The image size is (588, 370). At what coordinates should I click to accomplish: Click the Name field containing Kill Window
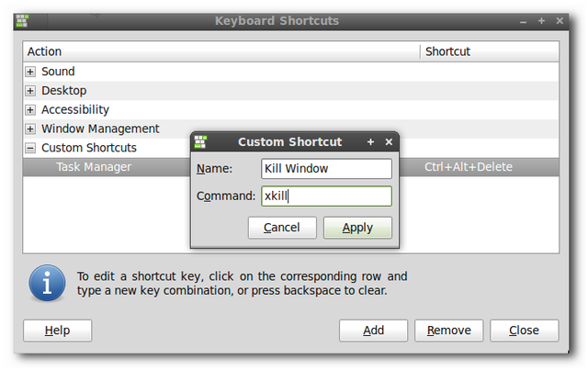326,169
